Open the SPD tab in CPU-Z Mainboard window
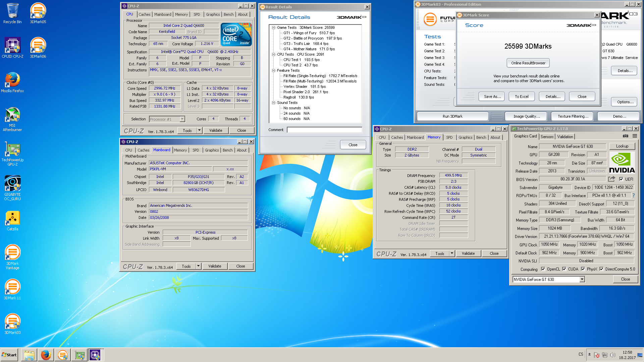The height and width of the screenshot is (362, 644). [x=196, y=150]
